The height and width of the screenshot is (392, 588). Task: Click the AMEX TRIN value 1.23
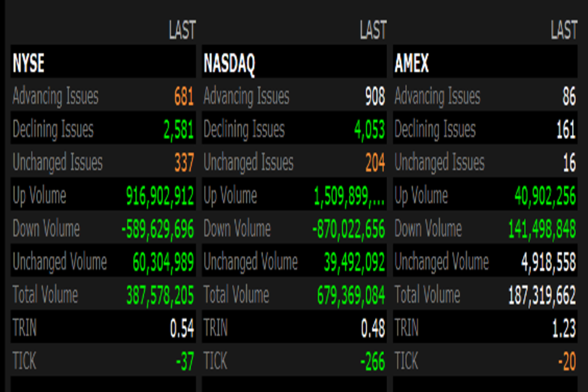pos(563,329)
